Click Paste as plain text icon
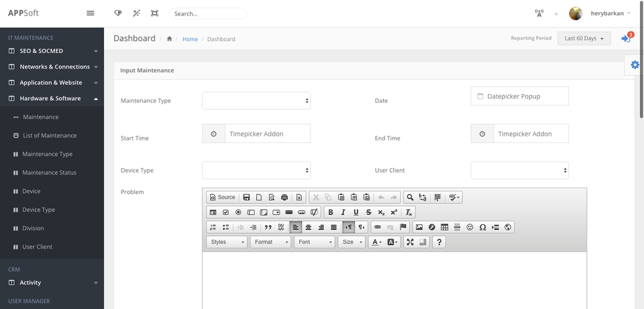This screenshot has height=309, width=644. pos(354,197)
